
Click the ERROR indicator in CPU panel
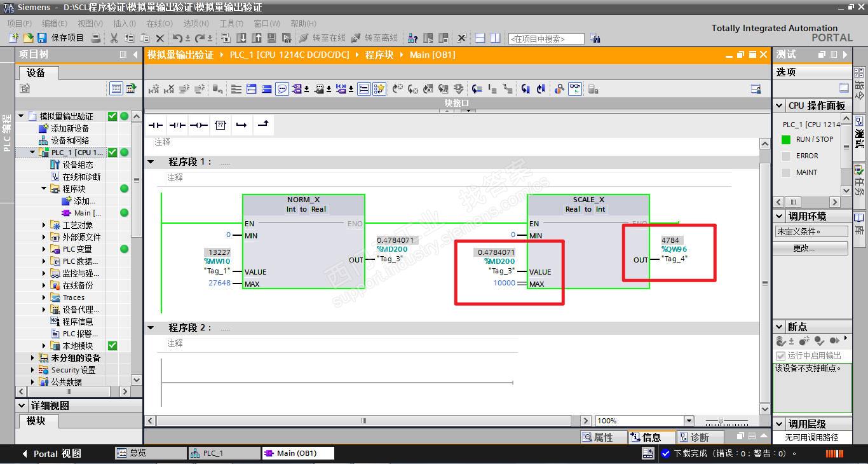point(786,156)
